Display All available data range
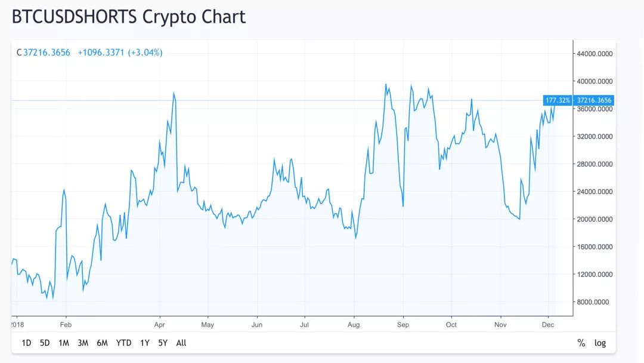The width and height of the screenshot is (644, 363). (181, 343)
